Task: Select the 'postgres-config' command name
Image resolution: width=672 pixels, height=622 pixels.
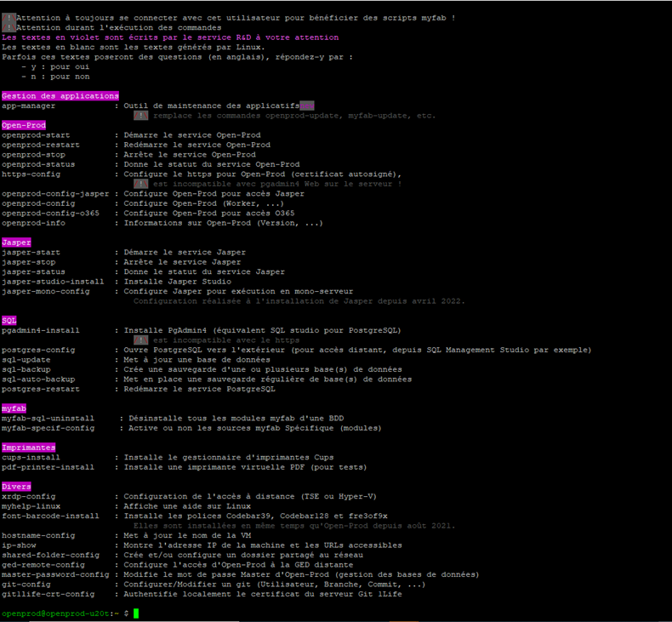Action: pos(38,351)
